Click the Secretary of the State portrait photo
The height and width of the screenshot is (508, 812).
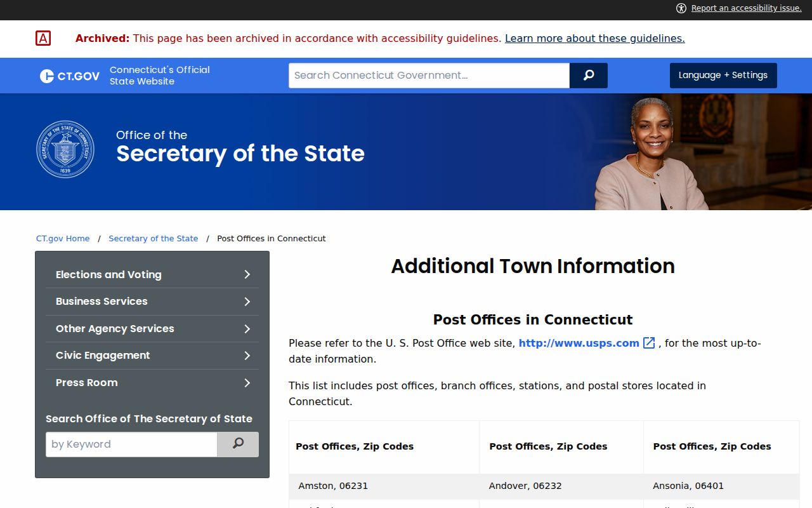tap(652, 153)
